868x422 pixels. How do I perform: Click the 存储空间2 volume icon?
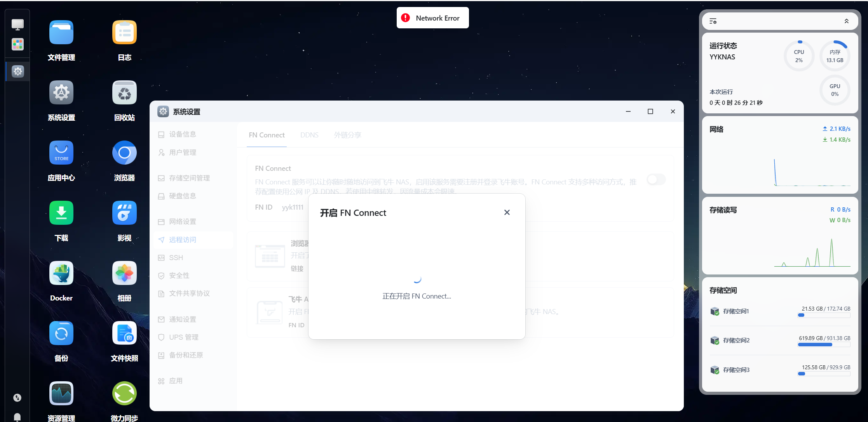(715, 340)
